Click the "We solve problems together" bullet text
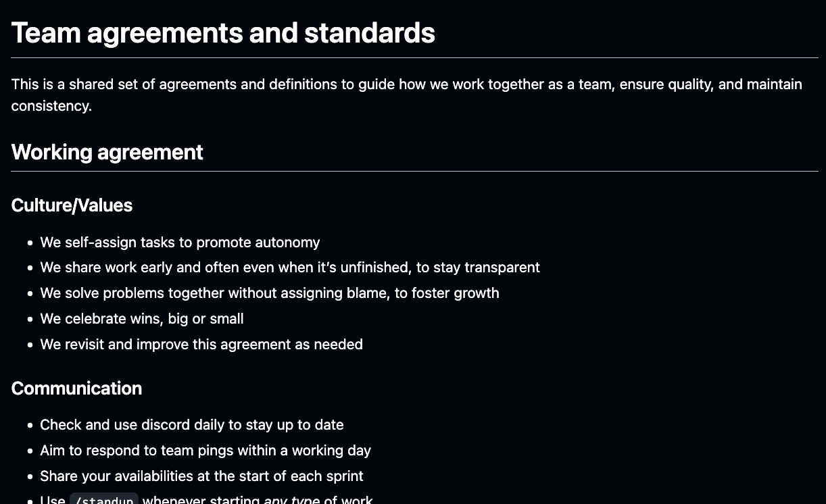 click(x=269, y=293)
